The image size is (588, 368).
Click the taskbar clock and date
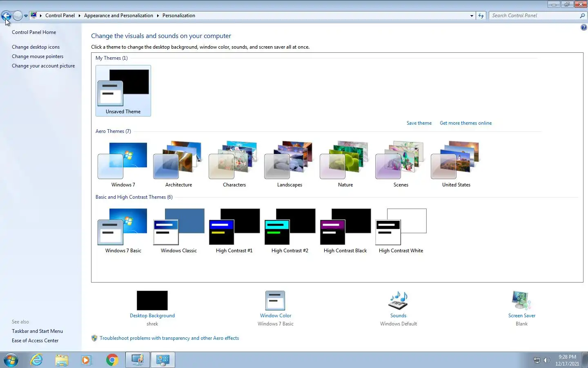[x=567, y=360]
